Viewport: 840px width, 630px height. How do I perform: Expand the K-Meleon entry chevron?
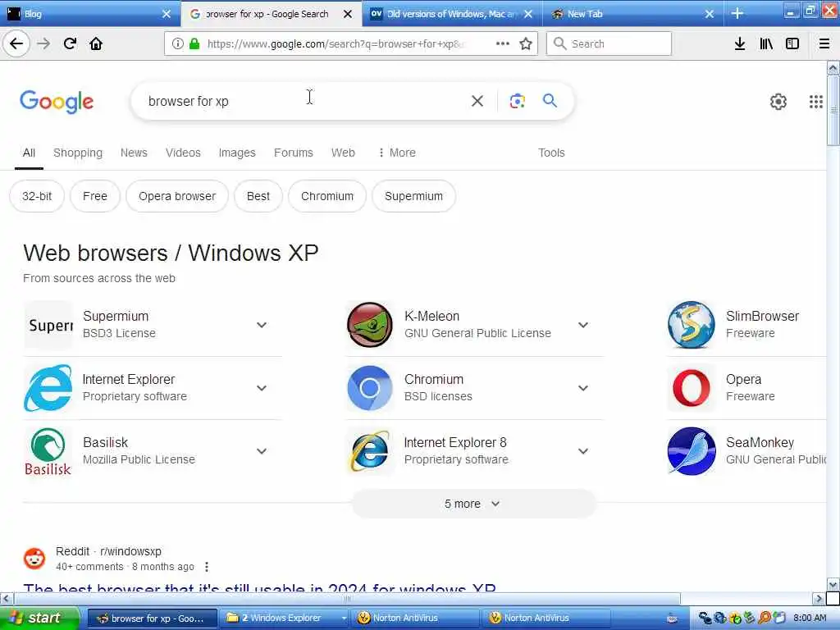583,325
